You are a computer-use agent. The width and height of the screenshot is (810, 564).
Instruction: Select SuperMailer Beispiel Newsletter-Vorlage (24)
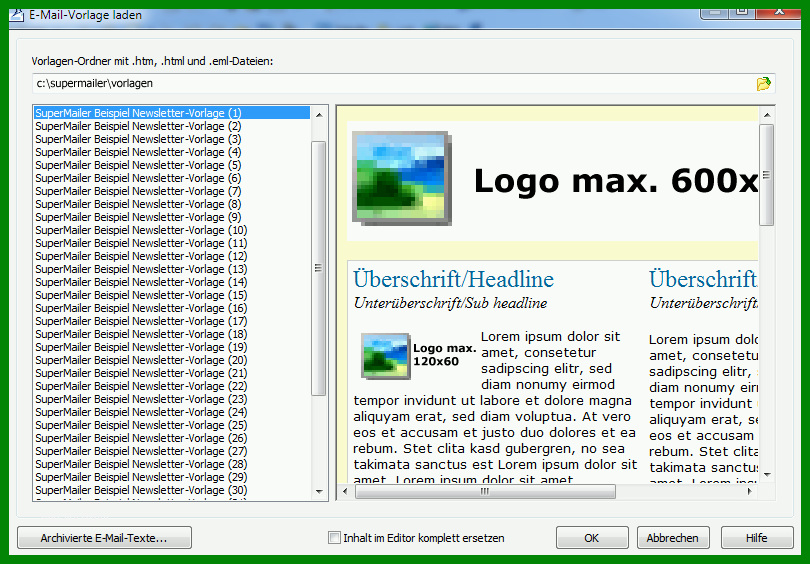tap(172, 412)
